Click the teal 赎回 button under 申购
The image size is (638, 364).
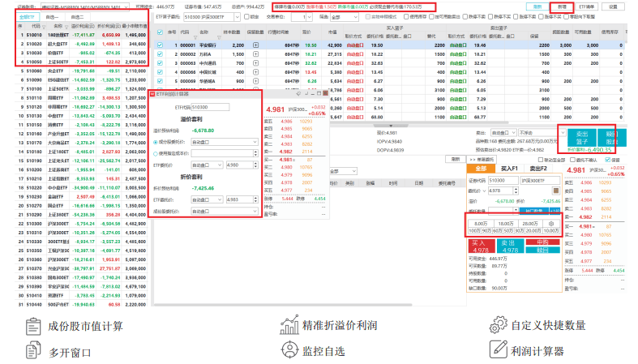point(542,251)
